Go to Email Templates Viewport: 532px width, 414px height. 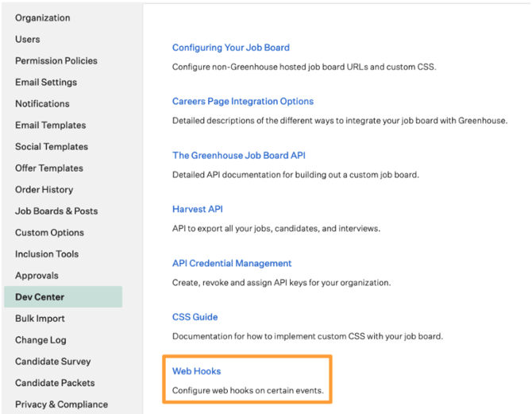pos(50,125)
